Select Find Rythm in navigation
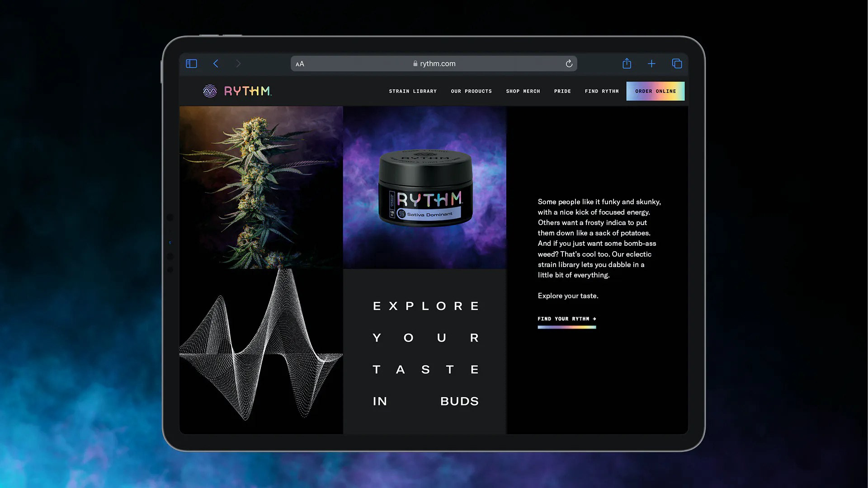Screen dimensions: 868x488 602,91
